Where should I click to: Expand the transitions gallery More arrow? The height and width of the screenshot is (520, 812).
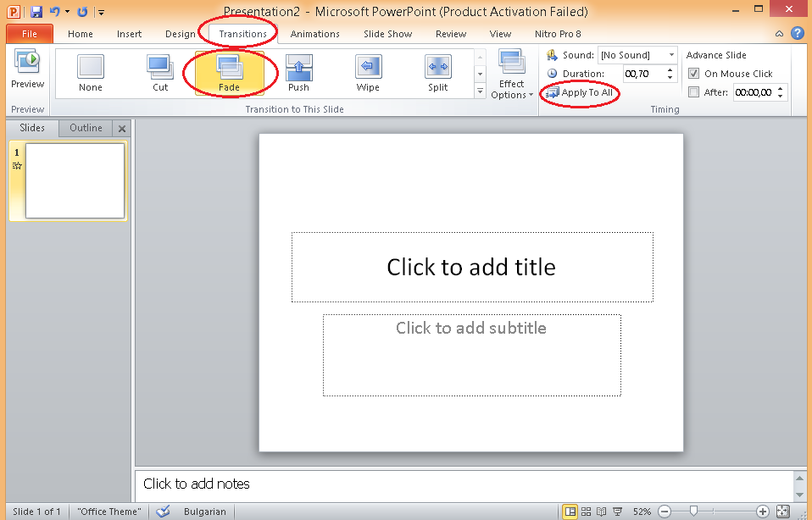(x=480, y=91)
